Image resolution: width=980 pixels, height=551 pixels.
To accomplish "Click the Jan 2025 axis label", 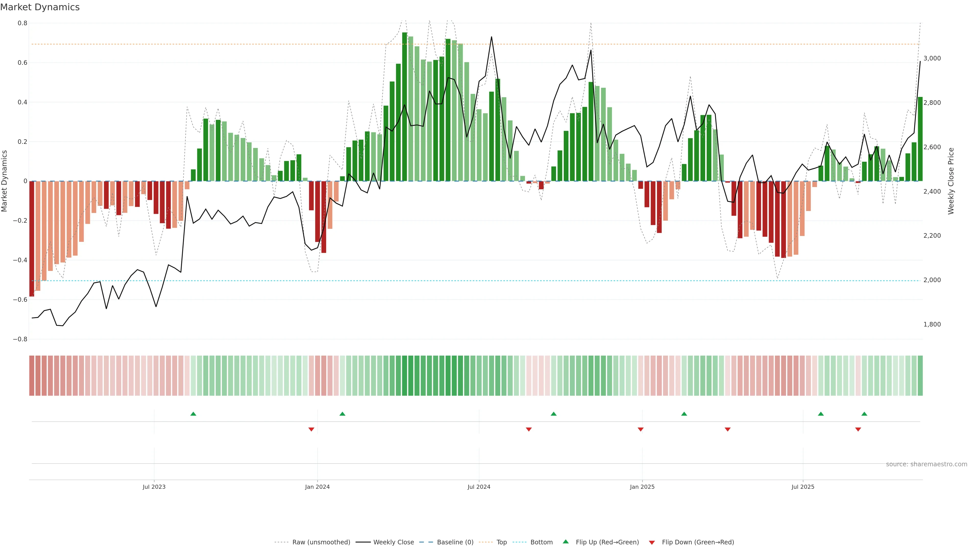I will (x=642, y=487).
